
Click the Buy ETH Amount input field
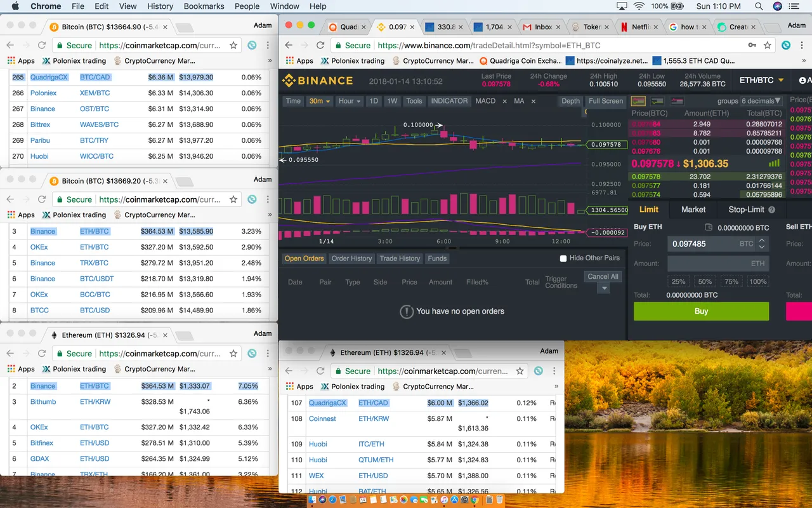[x=718, y=264]
